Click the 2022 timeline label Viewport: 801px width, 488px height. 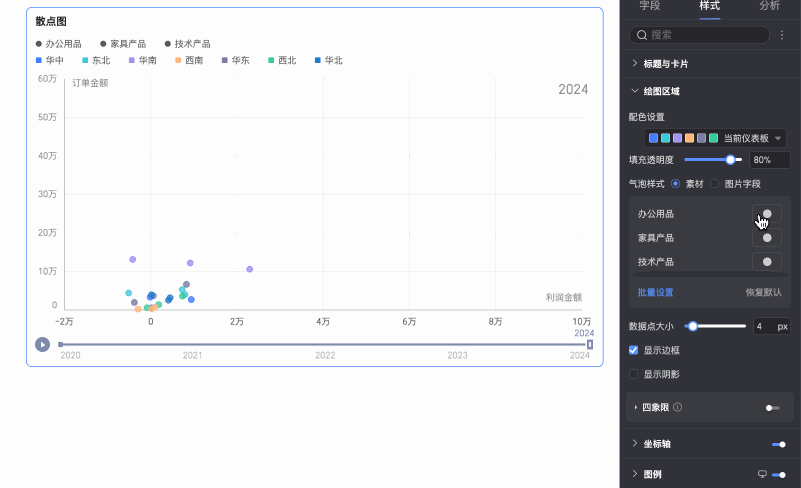point(325,355)
